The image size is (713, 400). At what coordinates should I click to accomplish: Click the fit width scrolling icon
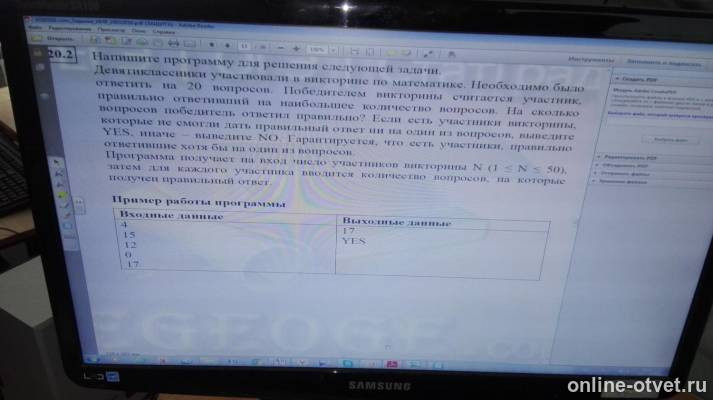coord(354,50)
